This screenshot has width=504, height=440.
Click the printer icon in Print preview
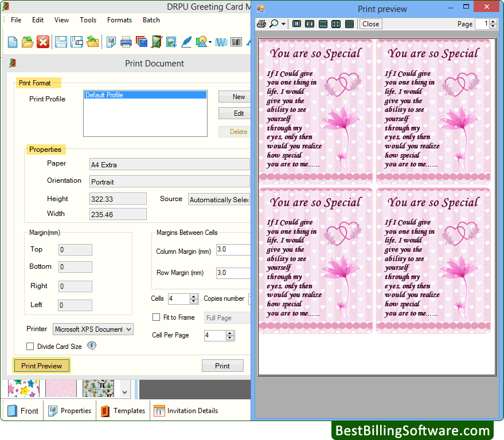[x=261, y=23]
